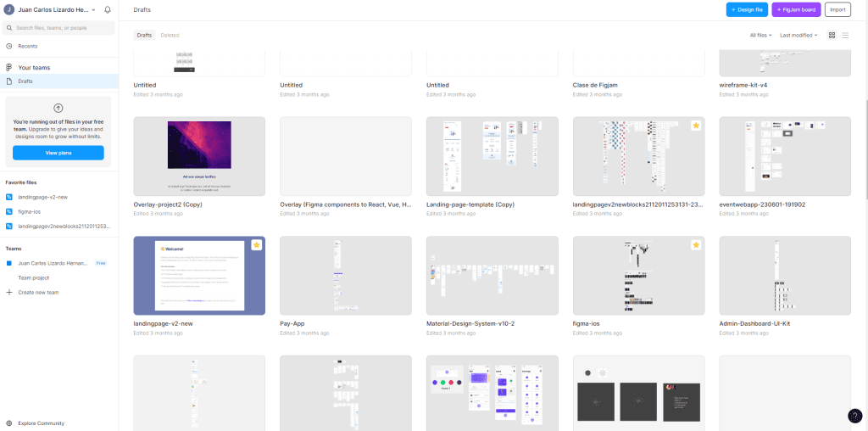Click the Explore Community globe icon

coord(8,423)
